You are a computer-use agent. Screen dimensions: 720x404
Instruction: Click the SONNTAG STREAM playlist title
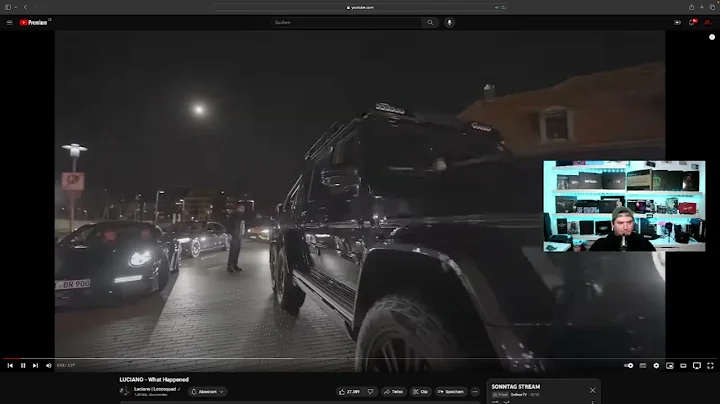pyautogui.click(x=516, y=387)
